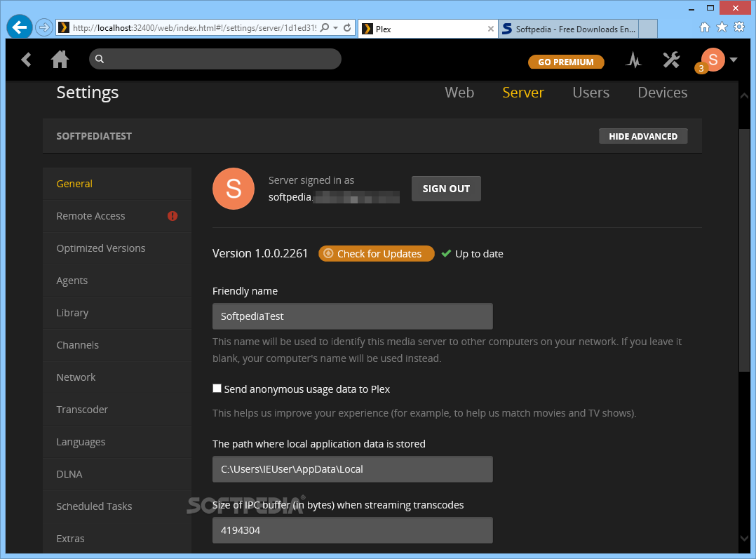Open Scheduled Tasks settings section
This screenshot has width=756, height=559.
(x=117, y=506)
